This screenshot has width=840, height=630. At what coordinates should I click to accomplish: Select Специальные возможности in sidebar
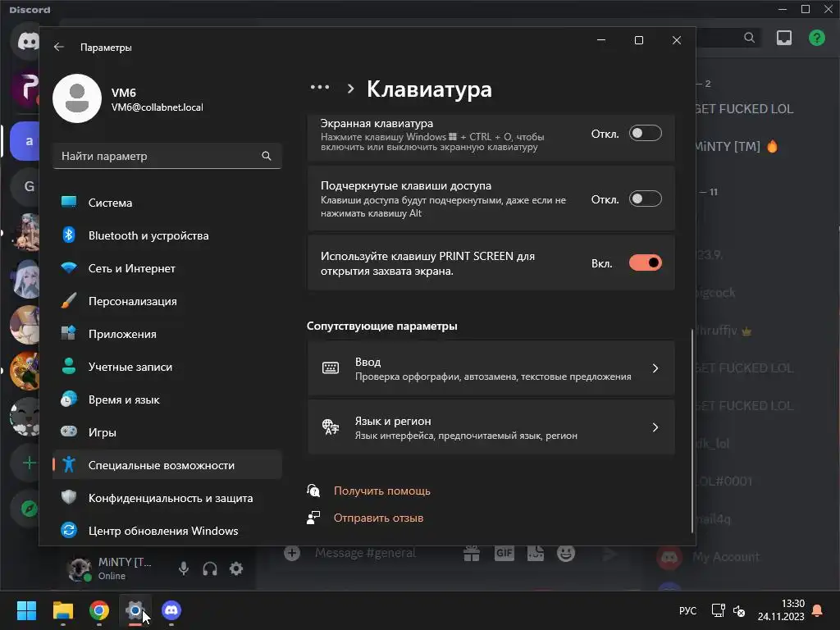pos(167,465)
